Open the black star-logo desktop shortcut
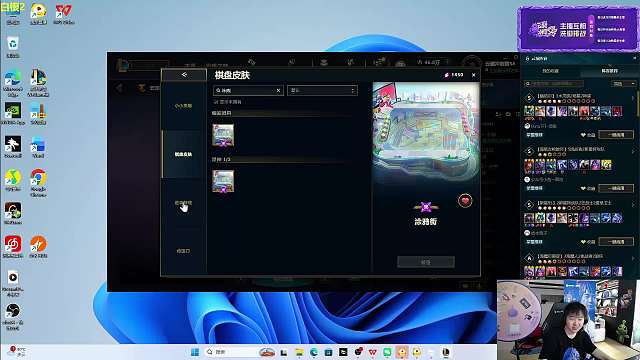The height and width of the screenshot is (360, 640). tap(13, 147)
